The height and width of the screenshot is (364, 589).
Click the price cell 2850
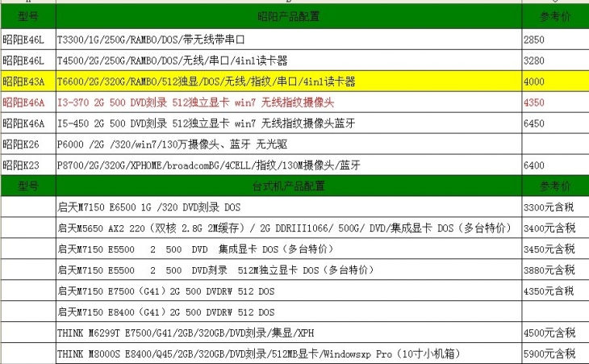click(x=555, y=40)
